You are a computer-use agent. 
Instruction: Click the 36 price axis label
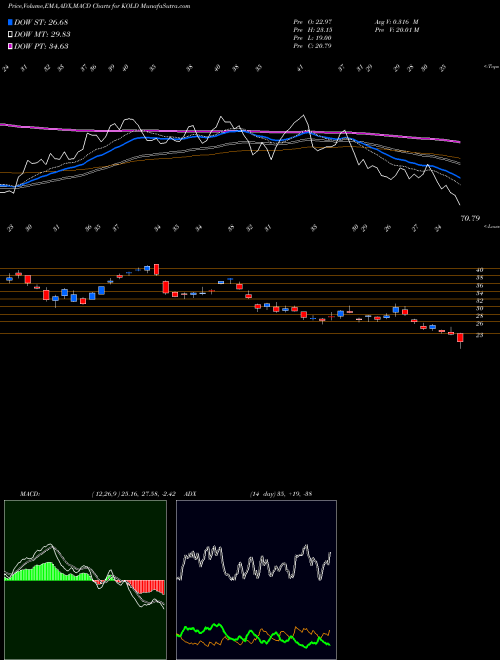click(x=479, y=286)
